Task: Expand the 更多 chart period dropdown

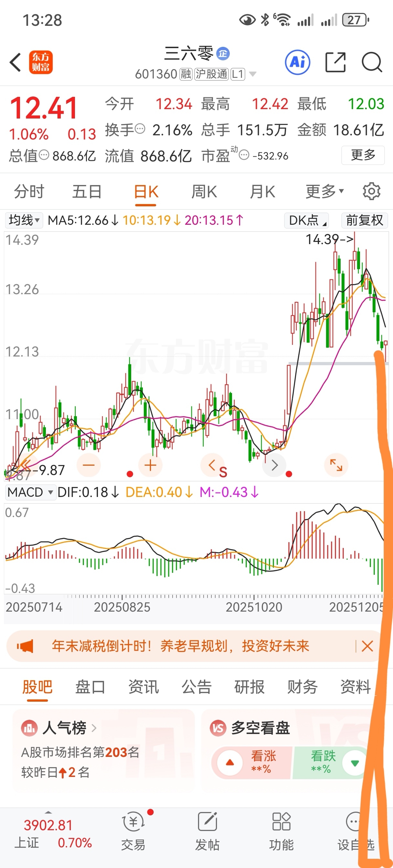Action: click(x=324, y=192)
